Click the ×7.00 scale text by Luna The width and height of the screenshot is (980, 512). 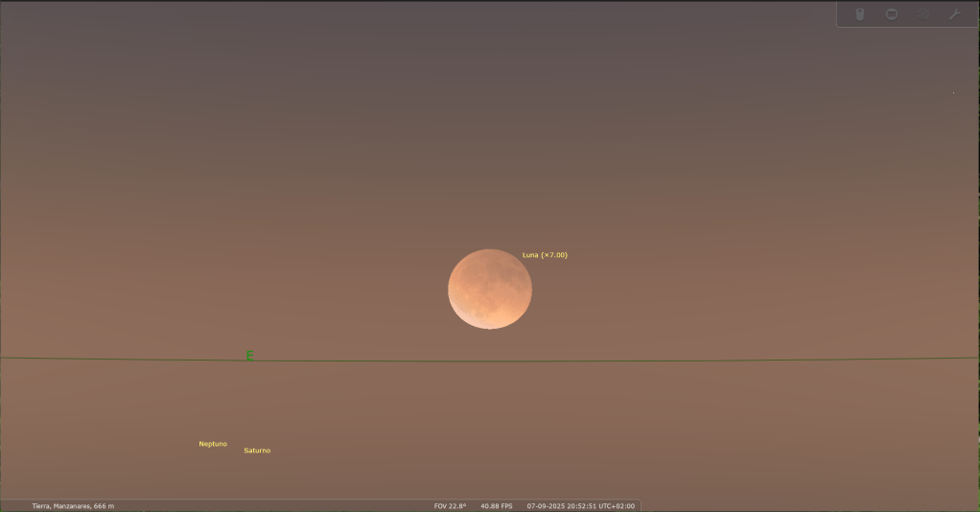pyautogui.click(x=555, y=255)
